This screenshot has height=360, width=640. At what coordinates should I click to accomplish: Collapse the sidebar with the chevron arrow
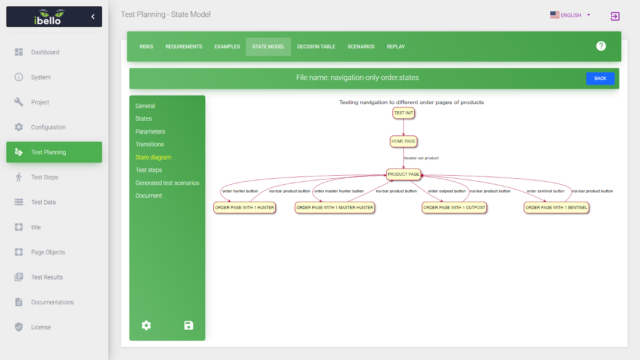coord(93,17)
